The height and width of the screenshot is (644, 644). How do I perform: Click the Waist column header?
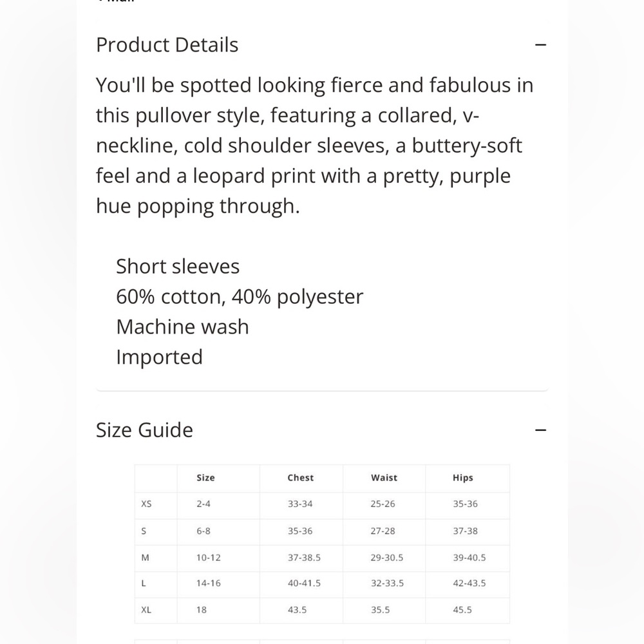click(x=384, y=478)
